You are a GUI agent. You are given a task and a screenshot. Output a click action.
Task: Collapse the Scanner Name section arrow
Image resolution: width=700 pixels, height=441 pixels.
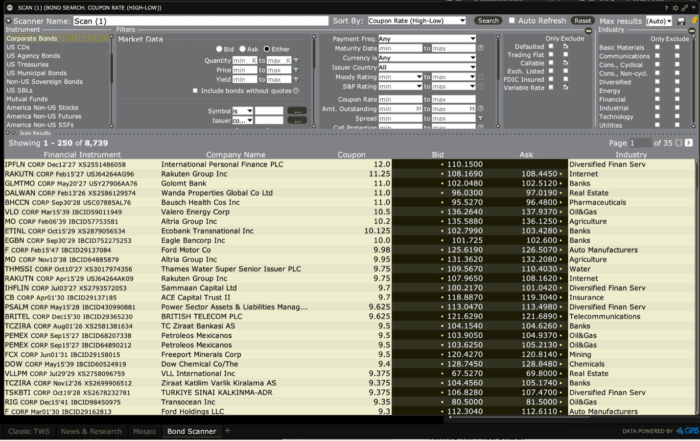click(8, 21)
